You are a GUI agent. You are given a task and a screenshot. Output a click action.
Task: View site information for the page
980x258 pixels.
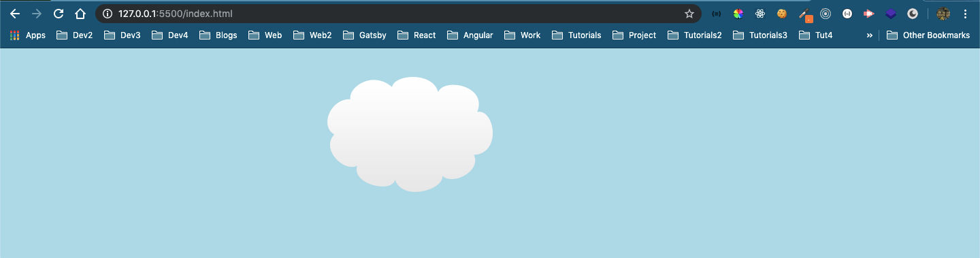coord(107,14)
